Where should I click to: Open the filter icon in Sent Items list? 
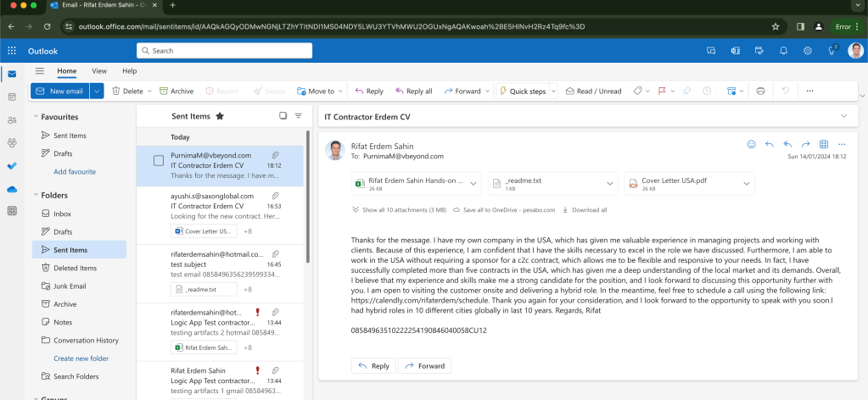[299, 115]
